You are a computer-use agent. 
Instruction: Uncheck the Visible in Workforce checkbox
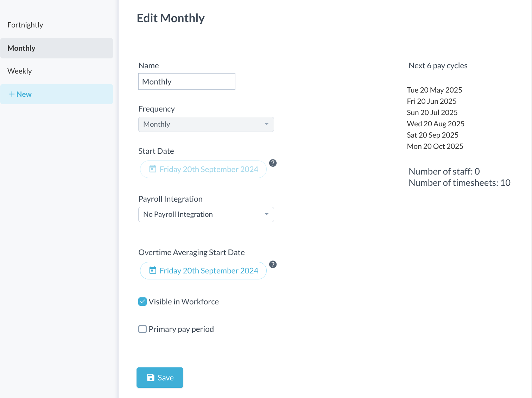pos(142,302)
